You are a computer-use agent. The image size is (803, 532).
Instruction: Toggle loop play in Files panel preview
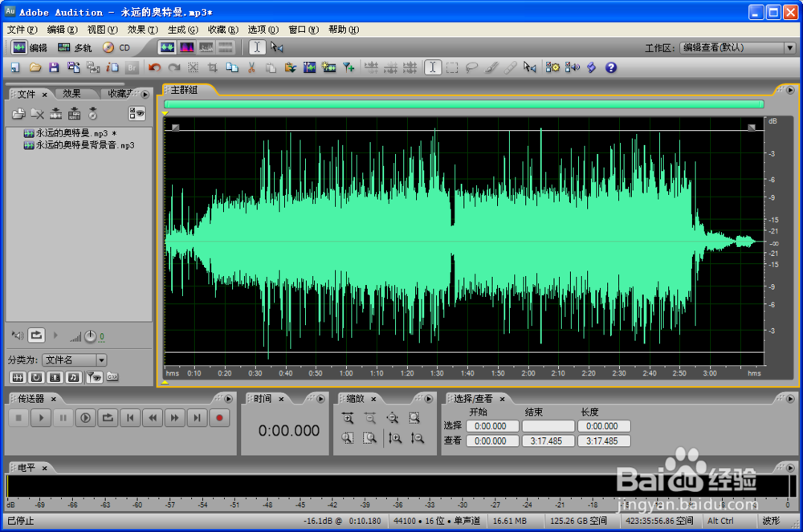(36, 335)
